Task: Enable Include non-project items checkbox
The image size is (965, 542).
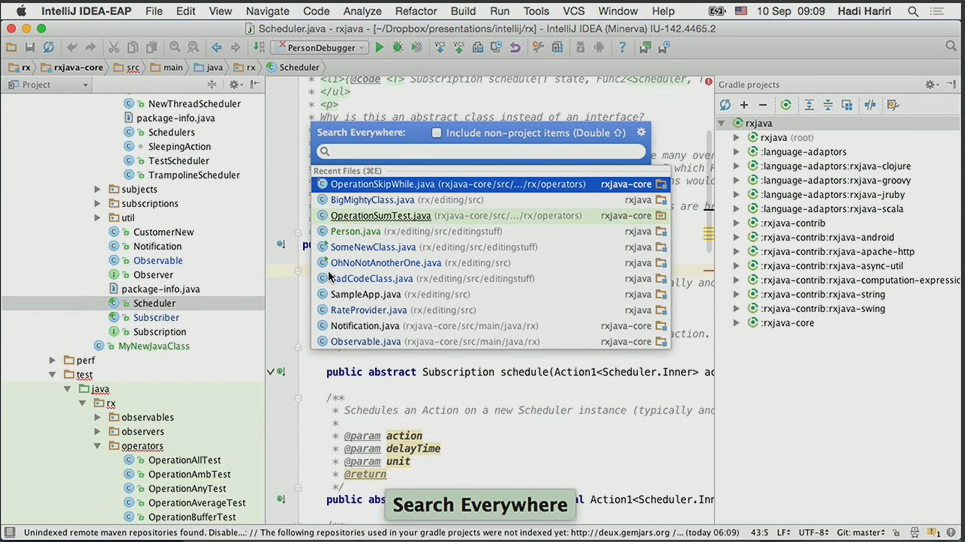Action: (436, 133)
